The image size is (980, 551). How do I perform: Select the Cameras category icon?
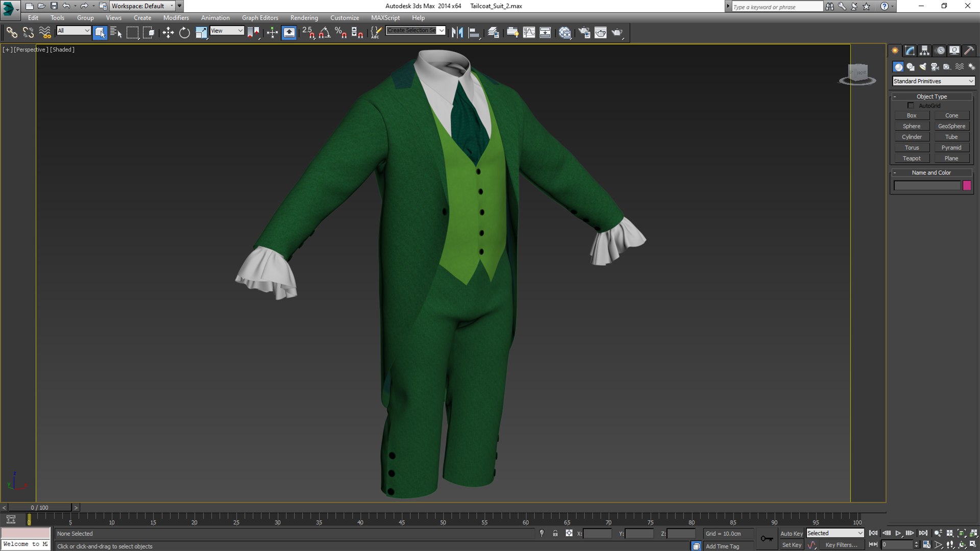(x=935, y=67)
